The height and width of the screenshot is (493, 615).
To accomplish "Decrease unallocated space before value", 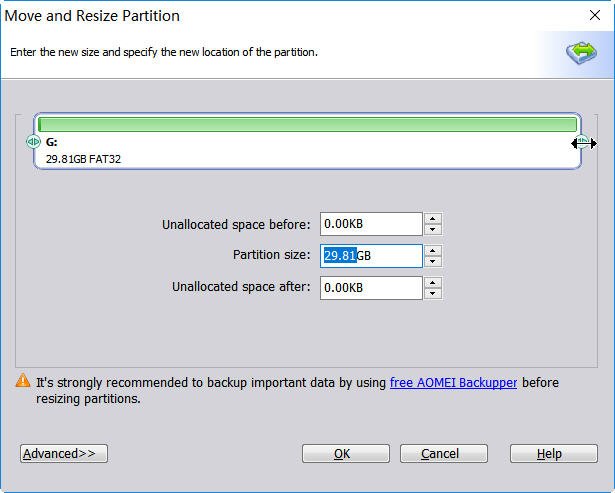I will click(432, 230).
